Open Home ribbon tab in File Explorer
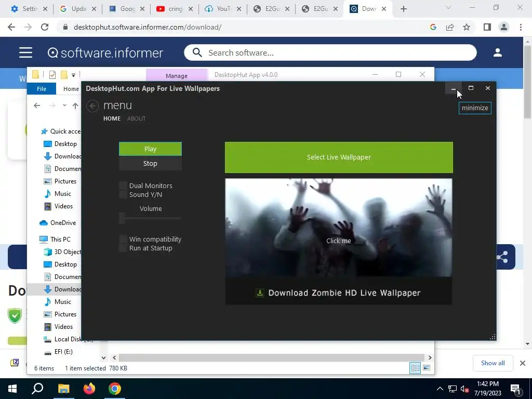Image resolution: width=532 pixels, height=399 pixels. pyautogui.click(x=71, y=88)
